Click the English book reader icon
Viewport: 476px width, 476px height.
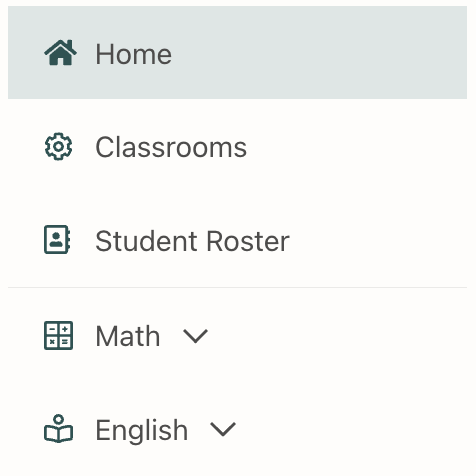[58, 429]
